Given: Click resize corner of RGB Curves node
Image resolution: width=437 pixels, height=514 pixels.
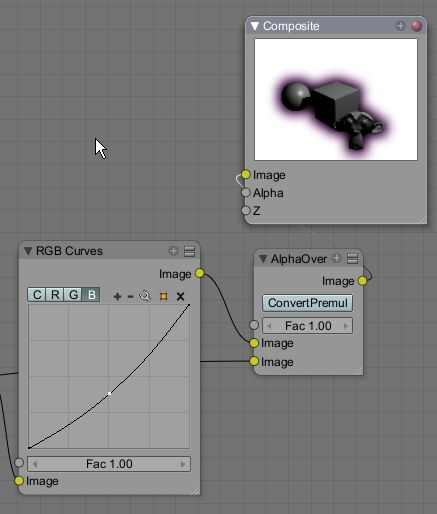Looking at the screenshot, I should tap(195, 490).
